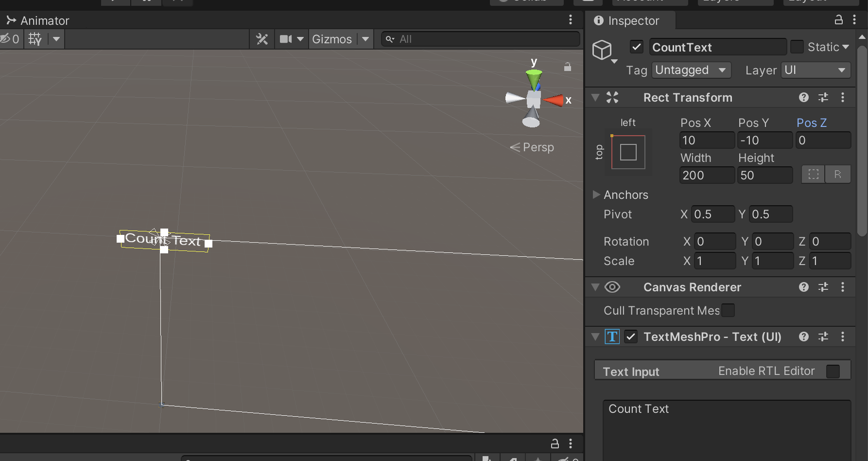
Task: Edit the CountText name field
Action: coord(718,47)
